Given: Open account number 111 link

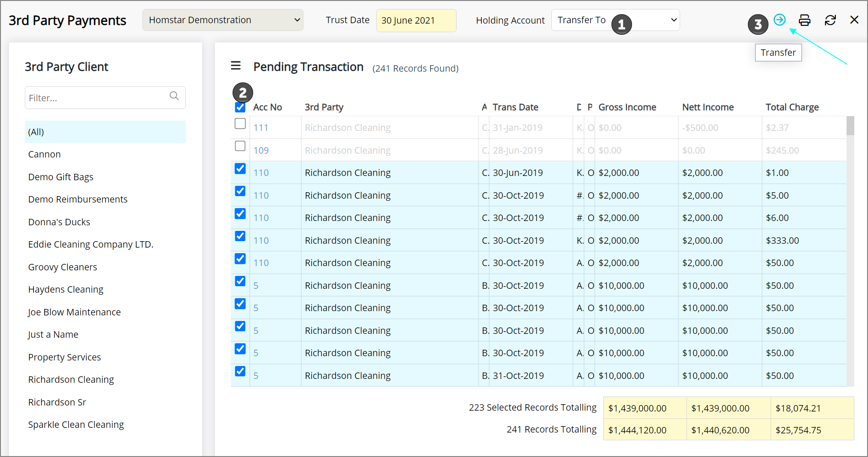Looking at the screenshot, I should 260,128.
